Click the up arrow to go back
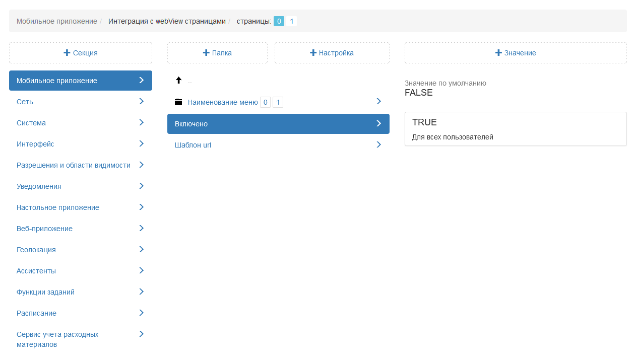Image resolution: width=636 pixels, height=364 pixels. pos(178,81)
